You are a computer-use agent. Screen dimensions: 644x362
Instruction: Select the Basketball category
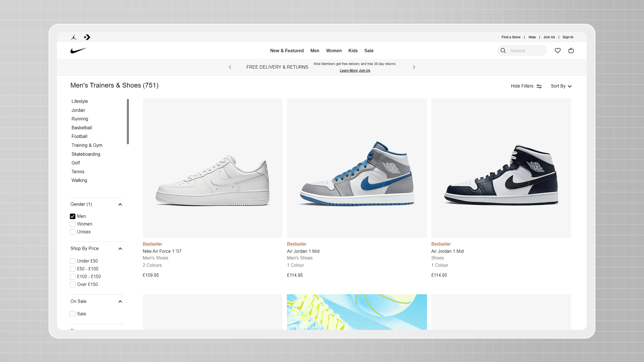tap(82, 128)
